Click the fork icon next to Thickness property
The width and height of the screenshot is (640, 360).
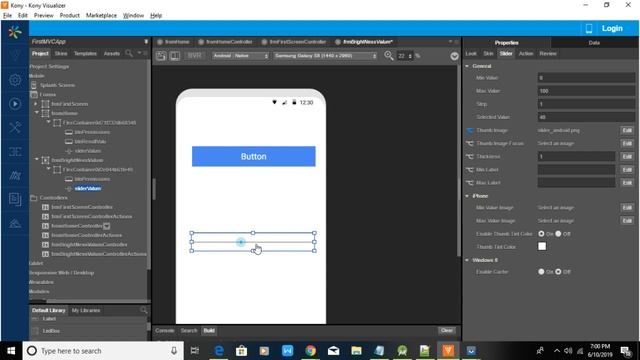coord(470,156)
